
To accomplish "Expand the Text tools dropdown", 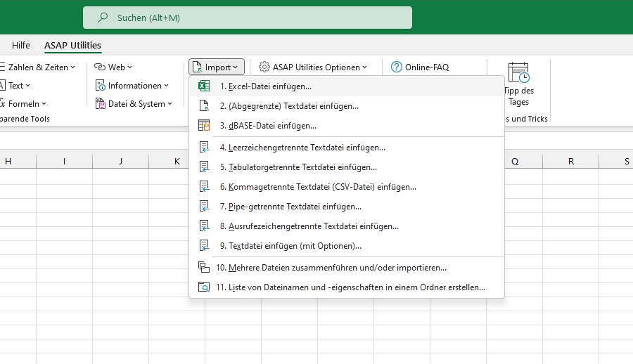I will (28, 86).
